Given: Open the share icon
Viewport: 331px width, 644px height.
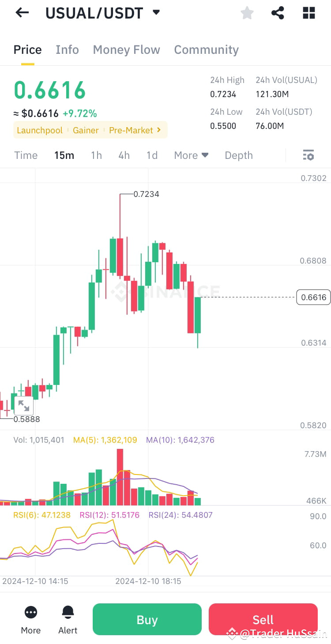Looking at the screenshot, I should pos(278,13).
